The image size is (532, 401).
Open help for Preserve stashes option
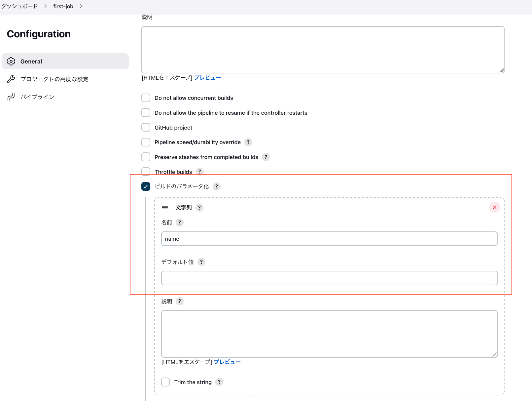266,157
